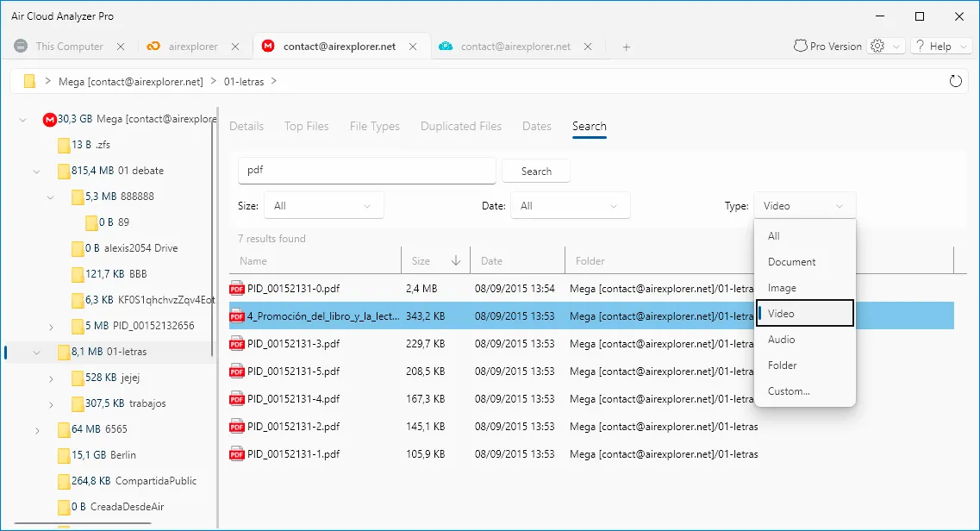Click the folder icon of .zfs
Screen dimensions: 980x531
click(64, 145)
